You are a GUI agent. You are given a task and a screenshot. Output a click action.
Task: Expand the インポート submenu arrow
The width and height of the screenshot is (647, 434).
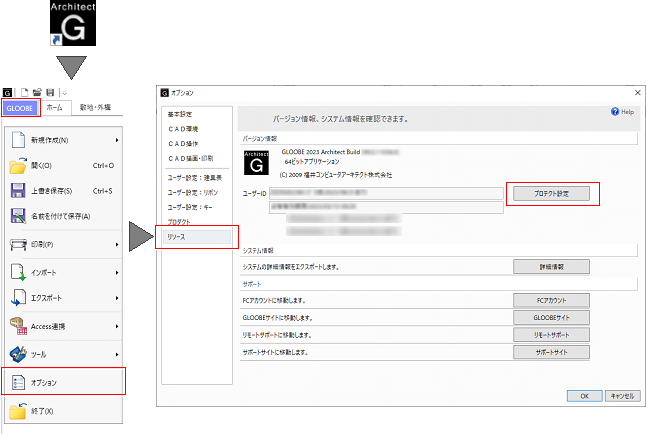117,273
